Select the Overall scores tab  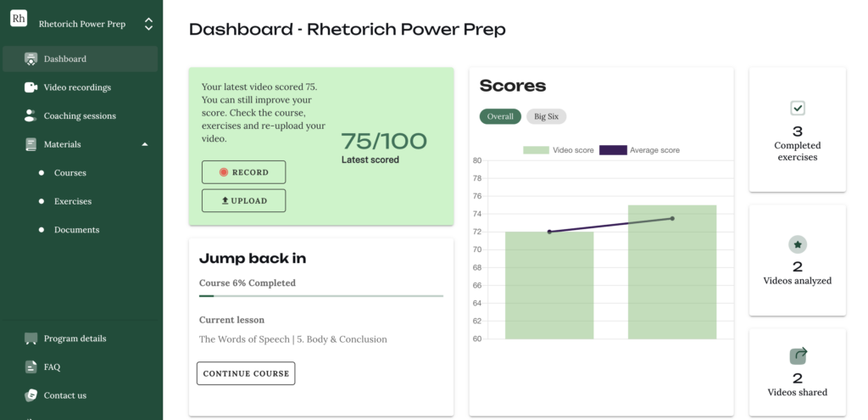click(x=500, y=116)
